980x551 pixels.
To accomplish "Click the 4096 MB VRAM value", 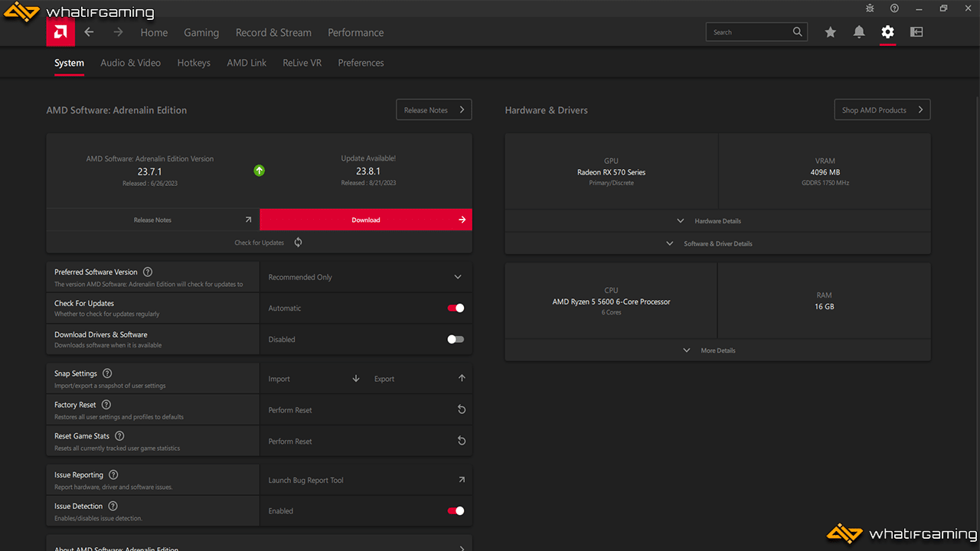I will click(825, 172).
